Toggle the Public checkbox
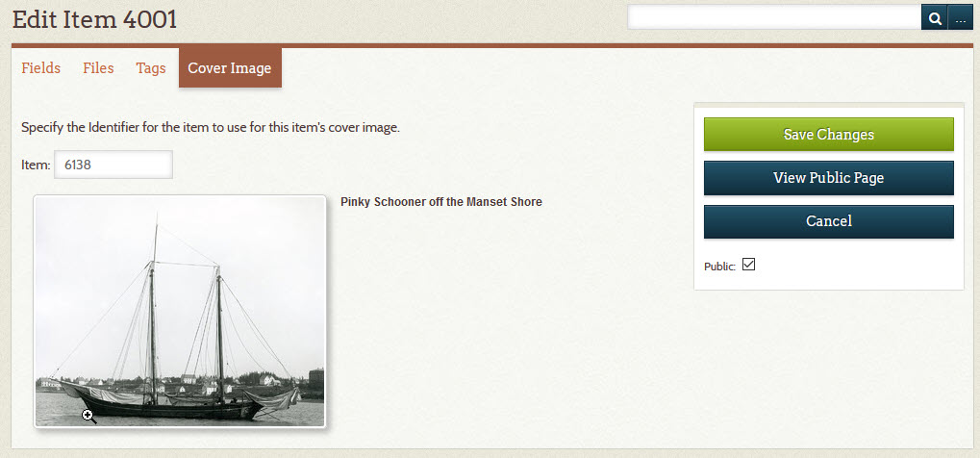 pyautogui.click(x=748, y=265)
